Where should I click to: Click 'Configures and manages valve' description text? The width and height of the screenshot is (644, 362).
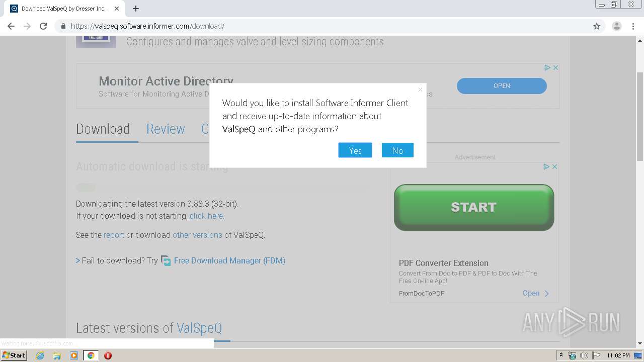point(255,42)
